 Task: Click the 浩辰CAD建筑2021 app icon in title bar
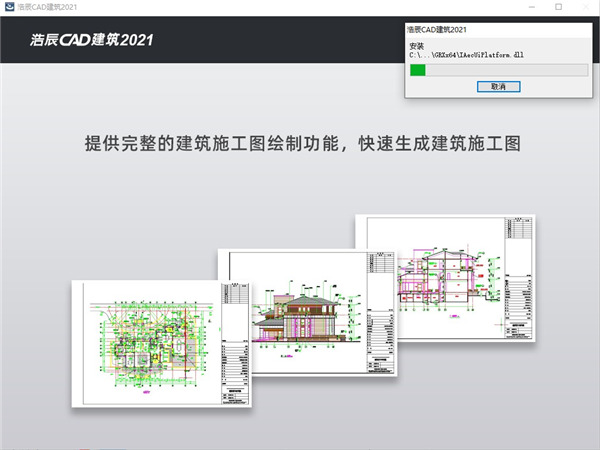[9, 7]
